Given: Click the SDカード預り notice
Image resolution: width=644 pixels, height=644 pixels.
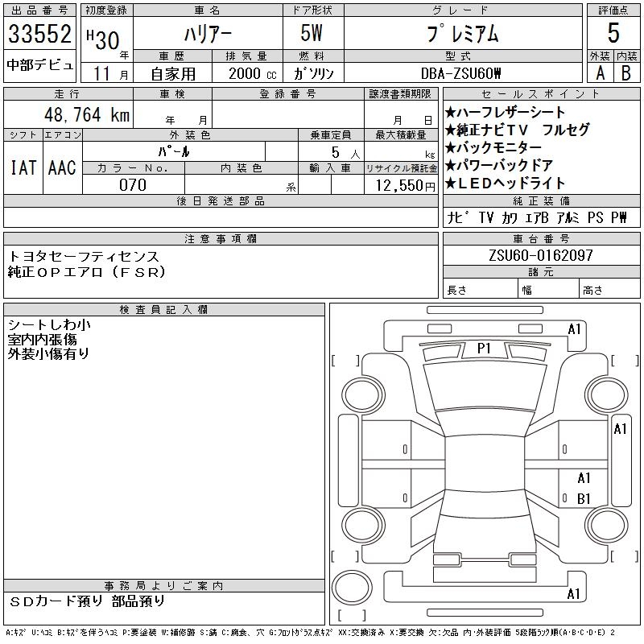Looking at the screenshot, I should tap(56, 601).
